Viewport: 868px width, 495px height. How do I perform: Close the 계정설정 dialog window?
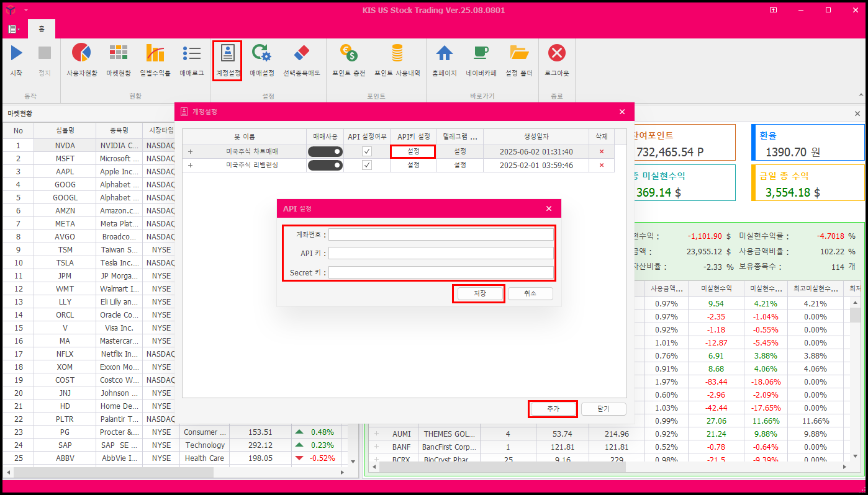click(622, 112)
